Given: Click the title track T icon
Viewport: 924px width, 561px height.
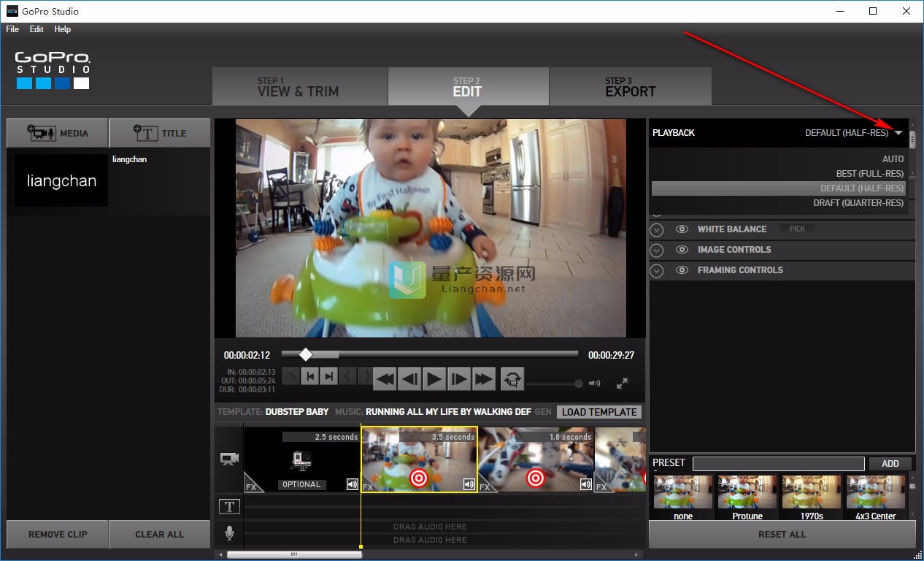Looking at the screenshot, I should 229,506.
